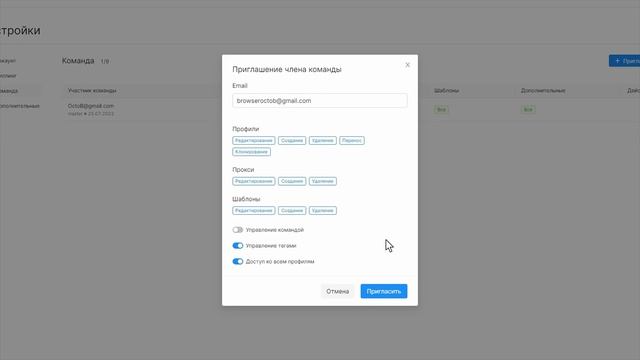This screenshot has height=360, width=640.
Task: Click the Шаблоны section label in dialog
Action: 246,199
